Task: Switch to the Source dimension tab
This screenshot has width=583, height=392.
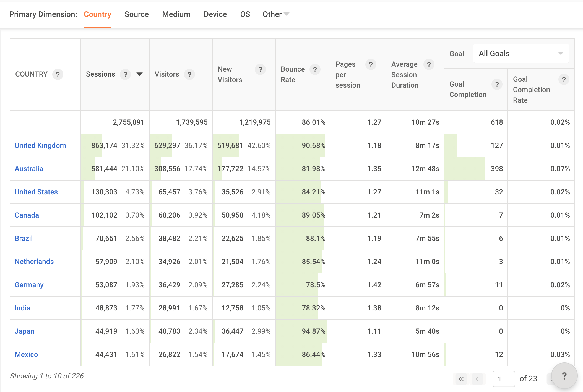Action: (137, 14)
